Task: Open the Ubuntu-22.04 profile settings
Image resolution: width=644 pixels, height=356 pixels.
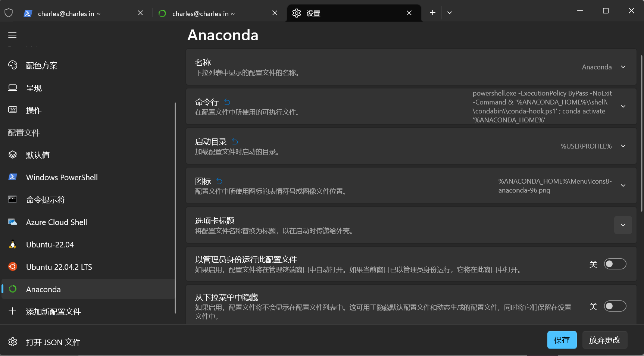Action: coord(50,244)
